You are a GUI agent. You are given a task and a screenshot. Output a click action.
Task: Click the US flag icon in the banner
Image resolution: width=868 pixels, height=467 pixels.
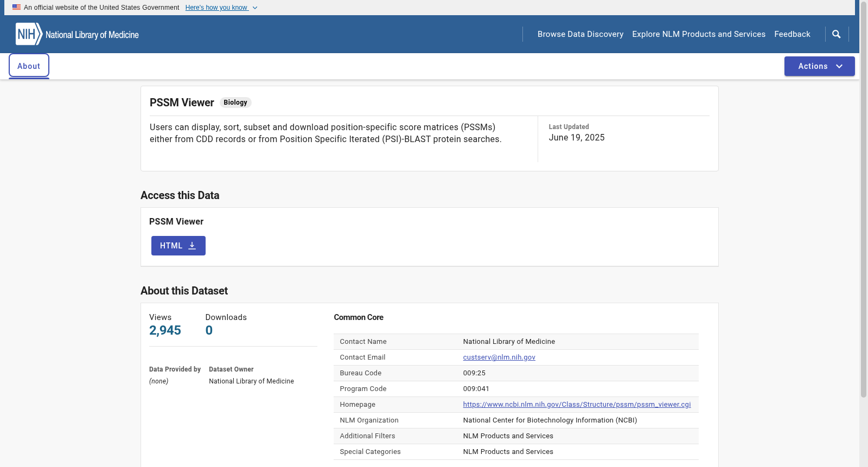[17, 8]
